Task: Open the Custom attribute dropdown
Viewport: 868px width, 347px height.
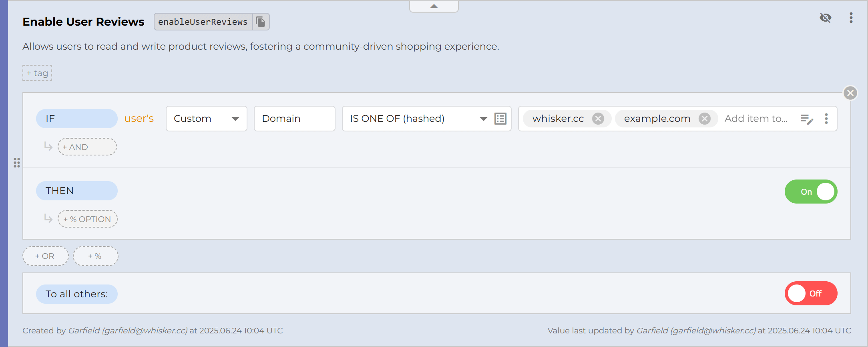Action: (206, 119)
